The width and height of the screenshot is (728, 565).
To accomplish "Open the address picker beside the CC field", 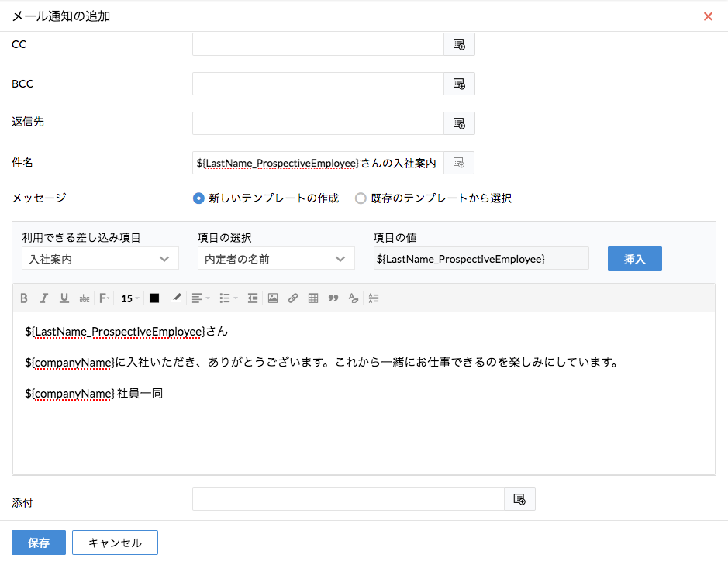I will 459,45.
